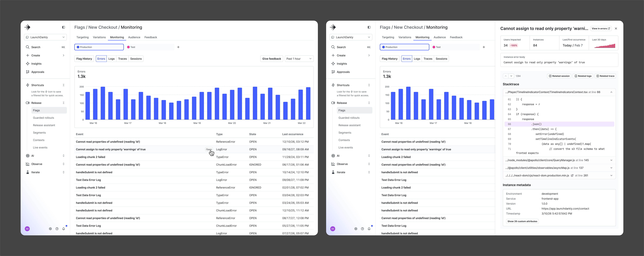Expand Observe section in left window
644x256 pixels.
(63, 164)
